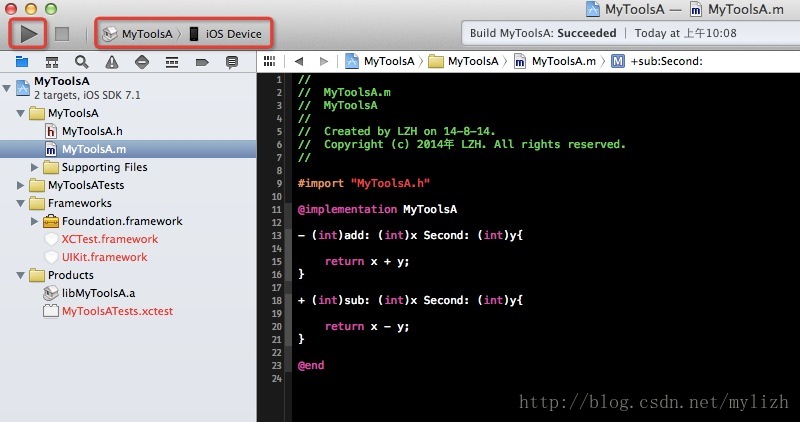Open MyToolsA.h header file
800x422 pixels.
92,131
